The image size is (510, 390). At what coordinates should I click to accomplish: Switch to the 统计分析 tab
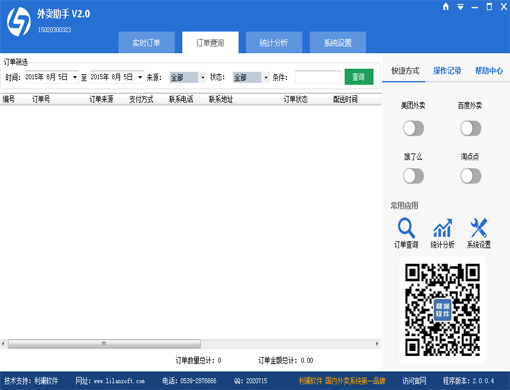tap(274, 43)
